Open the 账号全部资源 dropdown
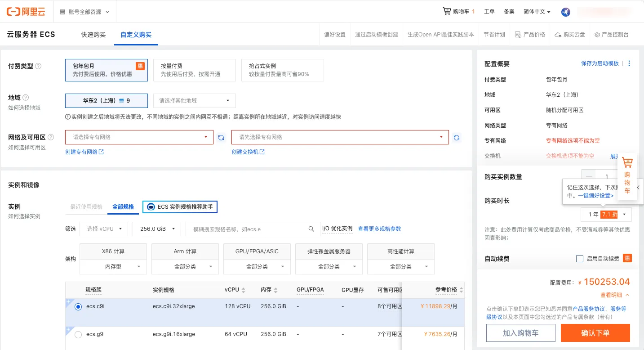 (x=85, y=12)
